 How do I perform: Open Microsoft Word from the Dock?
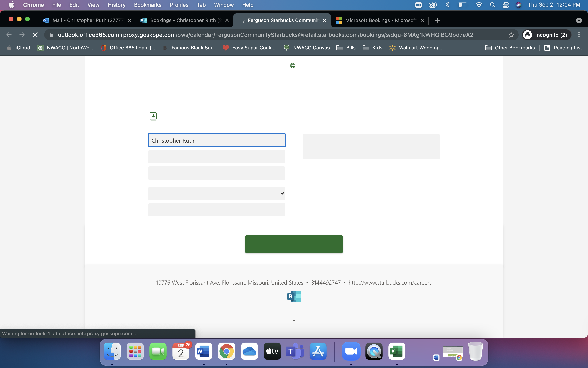[x=204, y=351]
